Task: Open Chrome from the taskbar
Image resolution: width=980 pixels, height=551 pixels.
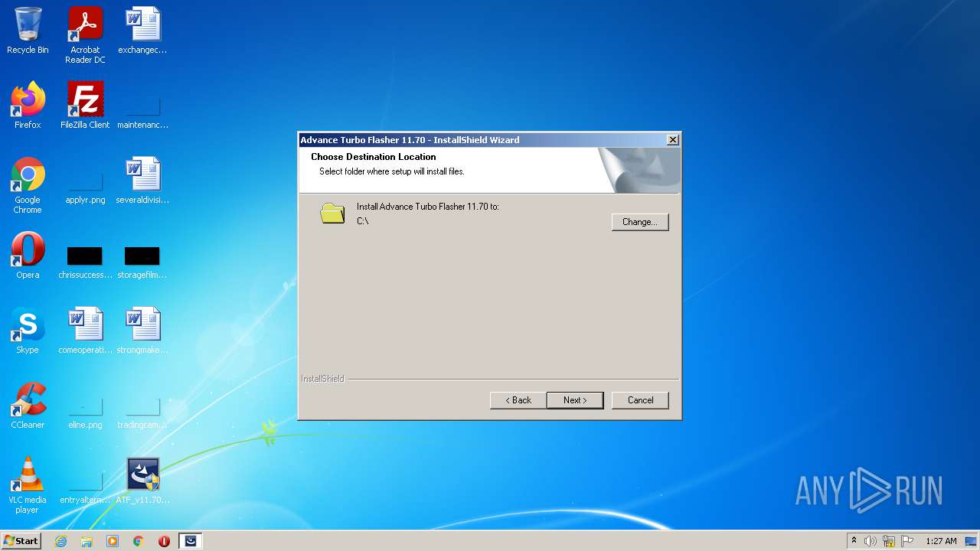Action: [x=139, y=541]
